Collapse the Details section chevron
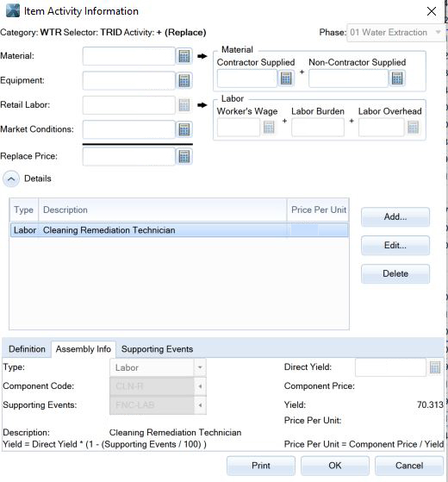 click(x=11, y=178)
